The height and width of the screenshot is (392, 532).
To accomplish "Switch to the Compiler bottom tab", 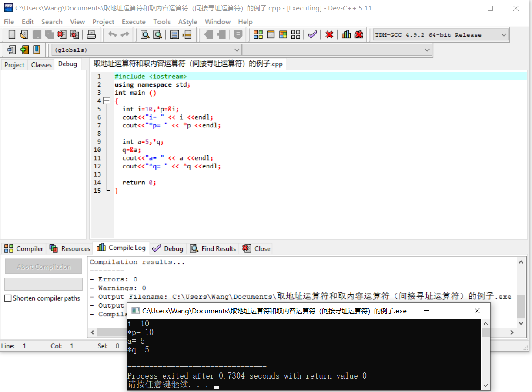I will pyautogui.click(x=24, y=248).
